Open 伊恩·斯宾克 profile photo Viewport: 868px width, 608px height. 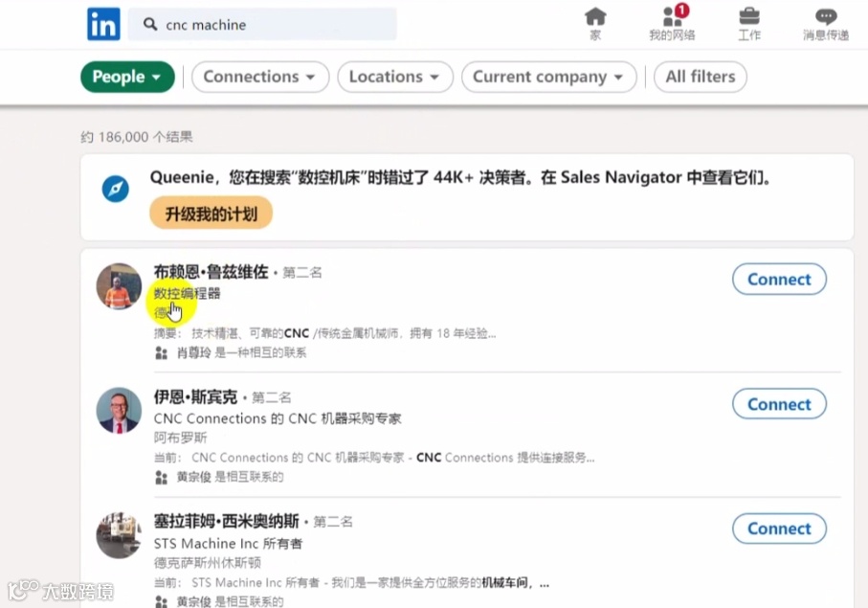(119, 411)
